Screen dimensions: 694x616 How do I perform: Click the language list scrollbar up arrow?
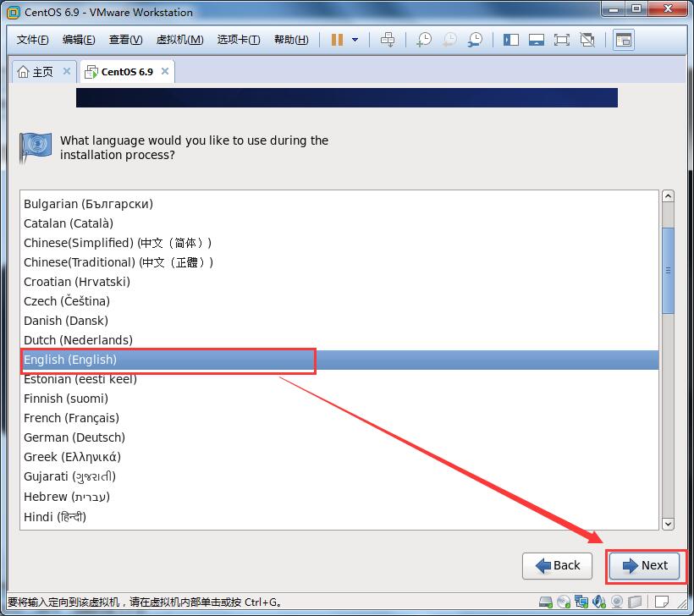coord(668,196)
